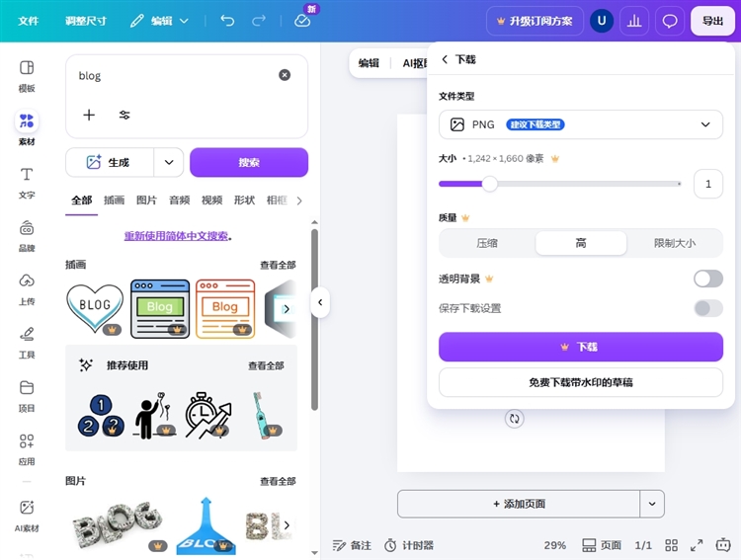Toggle 透明背景 transparent background switch

point(708,279)
